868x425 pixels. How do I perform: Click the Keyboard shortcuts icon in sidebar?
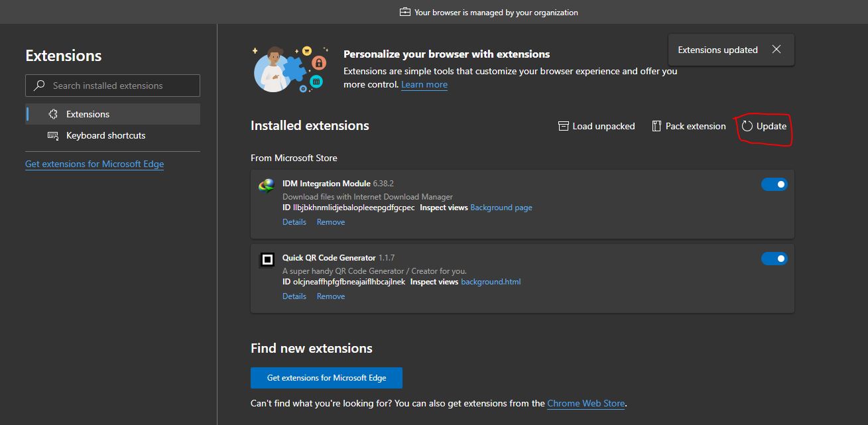pyautogui.click(x=54, y=135)
